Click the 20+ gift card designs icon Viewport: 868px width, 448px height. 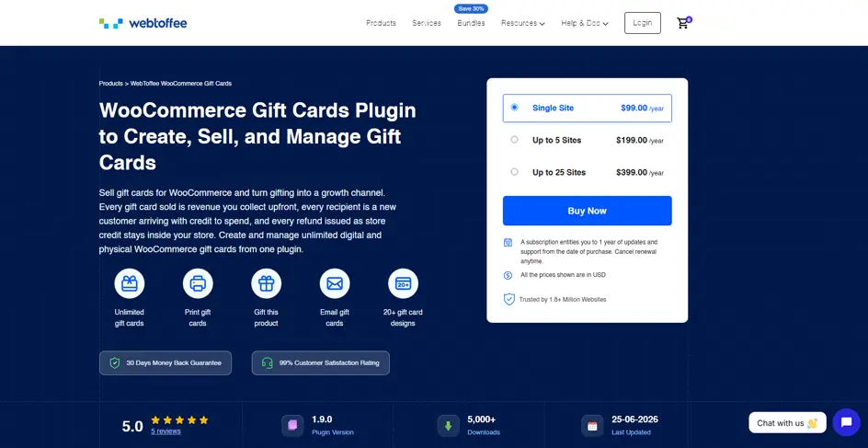click(403, 283)
